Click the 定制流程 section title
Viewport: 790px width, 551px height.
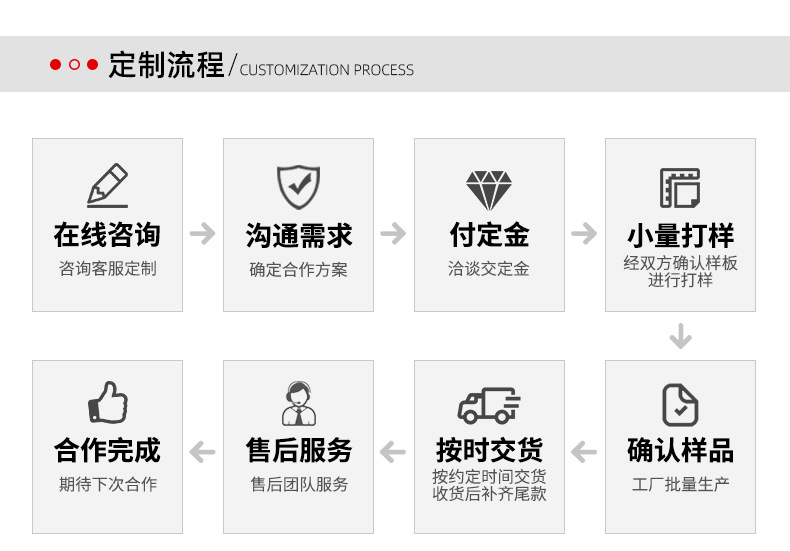click(x=166, y=66)
